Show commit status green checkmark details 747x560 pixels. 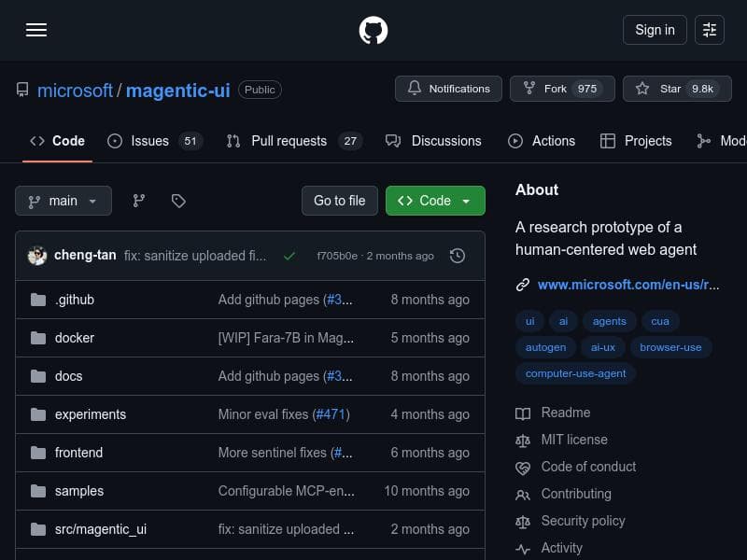click(289, 256)
